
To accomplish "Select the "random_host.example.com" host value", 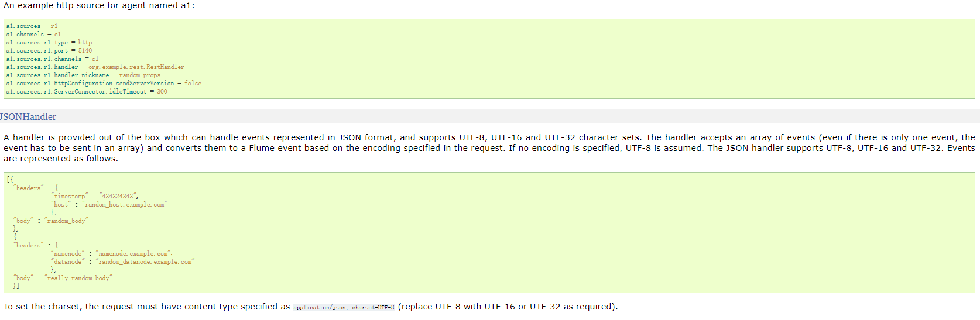I will (x=124, y=205).
